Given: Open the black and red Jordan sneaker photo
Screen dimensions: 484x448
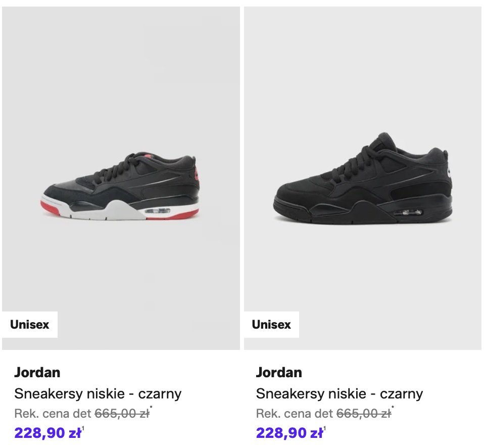Looking at the screenshot, I should click(x=120, y=187).
